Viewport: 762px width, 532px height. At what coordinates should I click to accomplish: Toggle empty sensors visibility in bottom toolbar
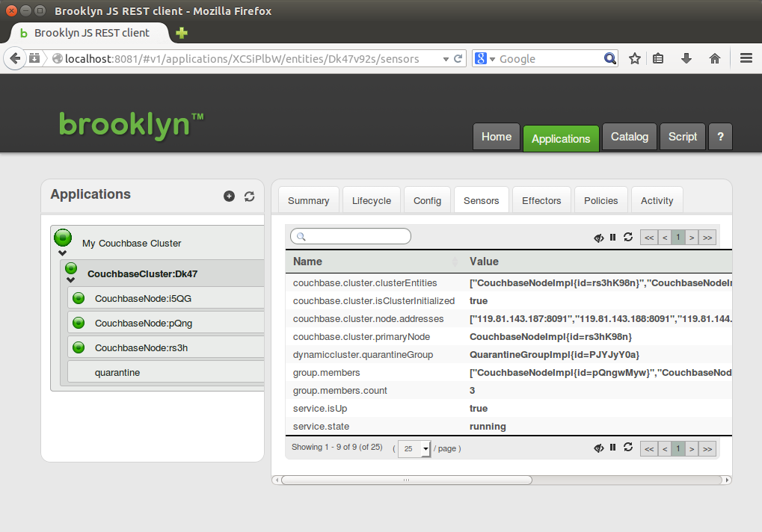tap(599, 448)
